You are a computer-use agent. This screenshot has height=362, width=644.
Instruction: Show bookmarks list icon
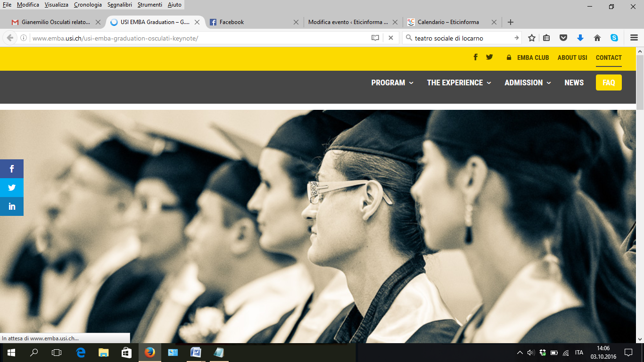click(547, 38)
